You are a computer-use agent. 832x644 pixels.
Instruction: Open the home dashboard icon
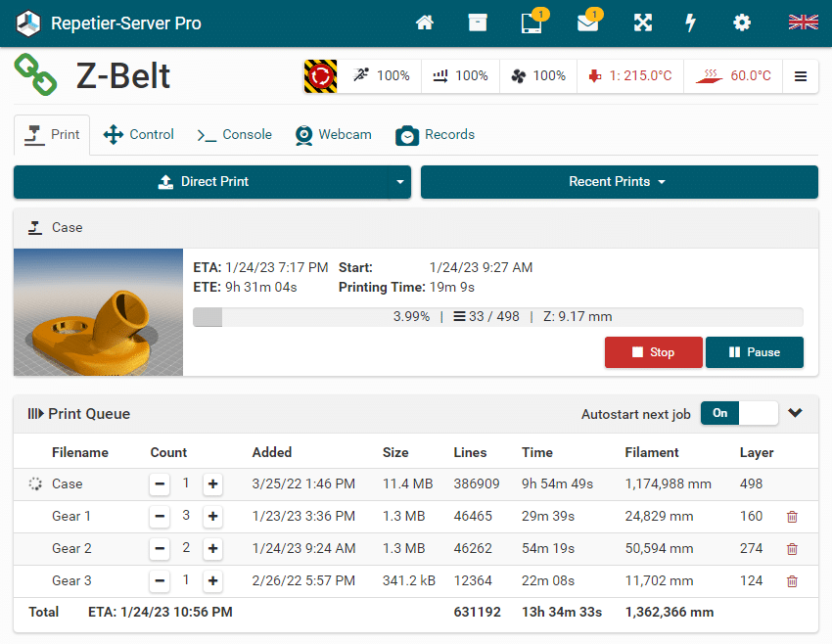(x=425, y=23)
